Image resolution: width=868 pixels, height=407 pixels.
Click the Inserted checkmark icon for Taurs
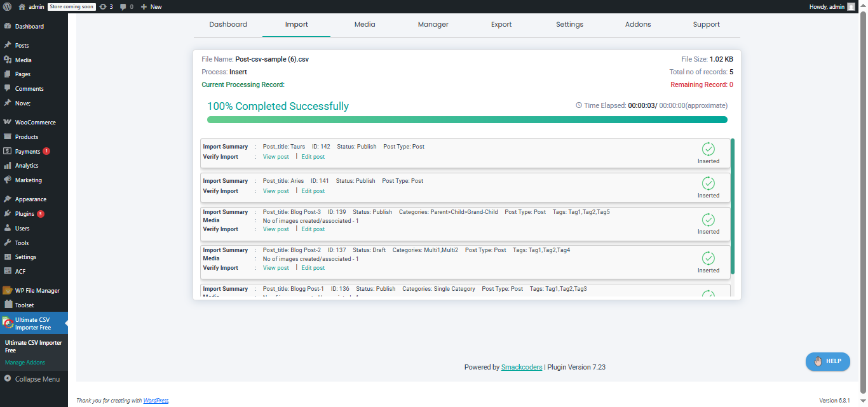[x=708, y=149]
